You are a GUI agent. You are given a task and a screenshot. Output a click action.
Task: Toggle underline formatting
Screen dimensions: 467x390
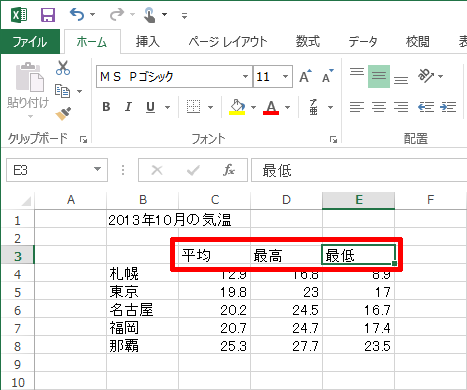tap(150, 107)
